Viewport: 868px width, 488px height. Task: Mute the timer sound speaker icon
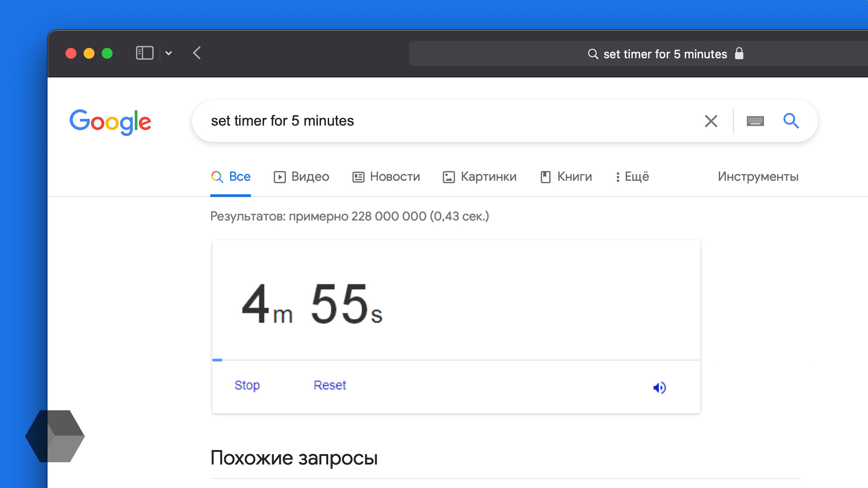click(660, 387)
